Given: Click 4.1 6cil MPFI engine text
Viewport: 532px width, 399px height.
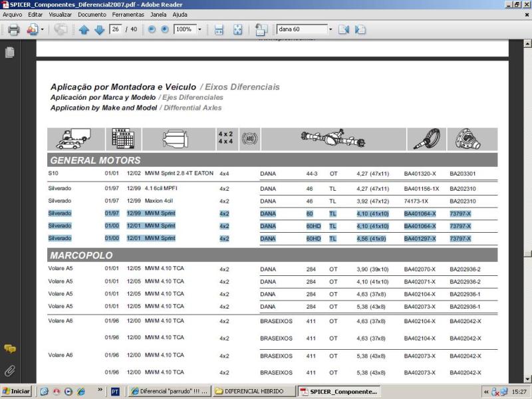Looking at the screenshot, I should pyautogui.click(x=161, y=188).
